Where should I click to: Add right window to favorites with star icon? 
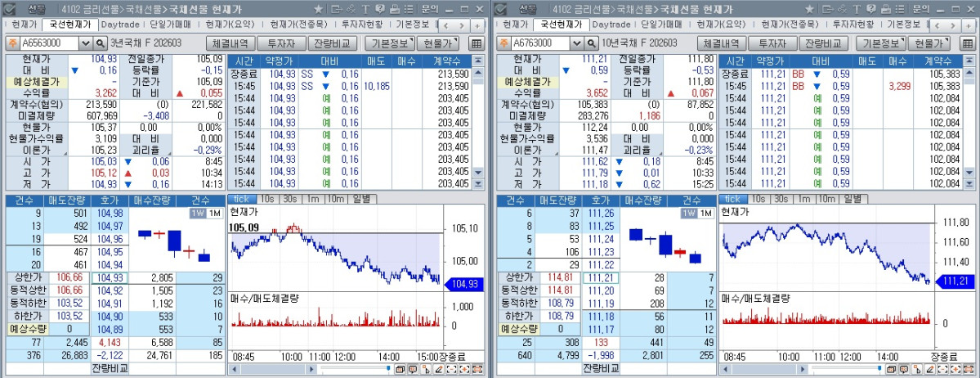[809, 9]
